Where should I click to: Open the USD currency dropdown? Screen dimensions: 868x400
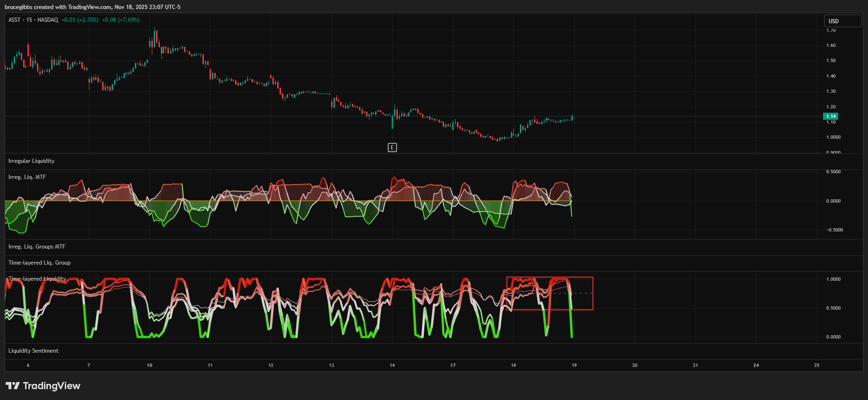(x=842, y=21)
